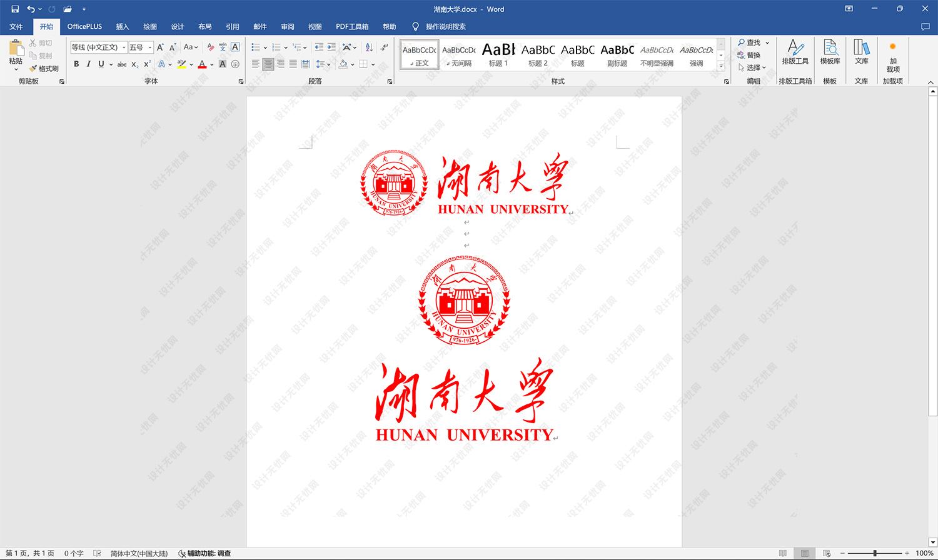This screenshot has height=560, width=938.
Task: Clear all formatting with the eraser icon
Action: (210, 47)
